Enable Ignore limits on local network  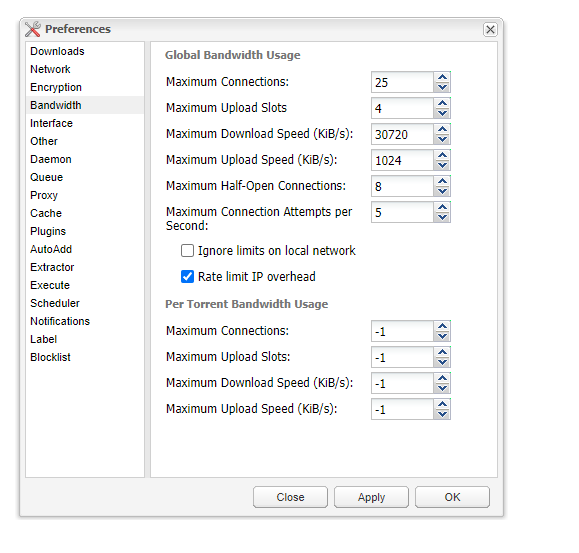click(x=187, y=251)
